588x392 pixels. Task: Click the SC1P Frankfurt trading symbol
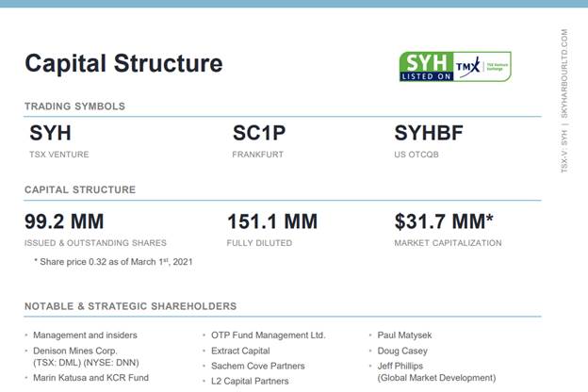259,133
